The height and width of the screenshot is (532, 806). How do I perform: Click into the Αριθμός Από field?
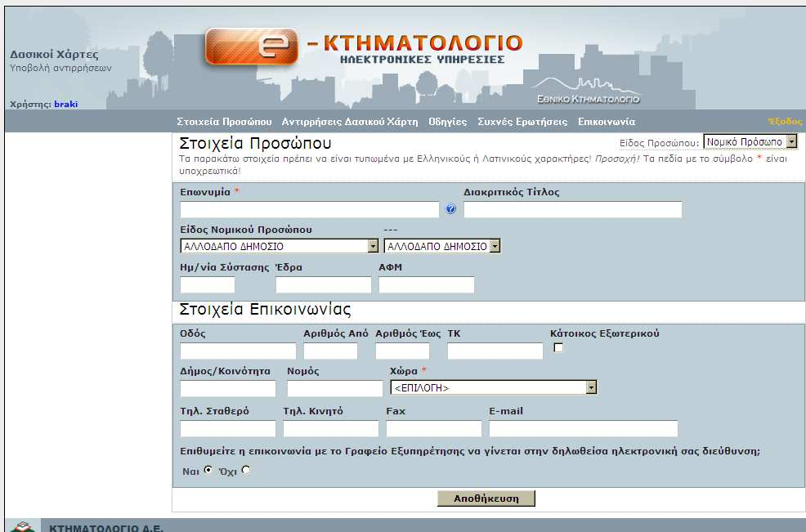point(330,351)
